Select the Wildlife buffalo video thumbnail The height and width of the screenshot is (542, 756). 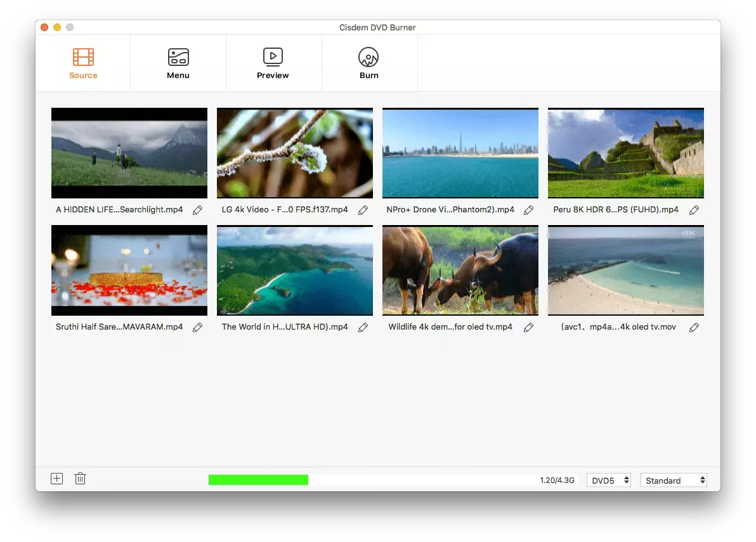pyautogui.click(x=460, y=271)
